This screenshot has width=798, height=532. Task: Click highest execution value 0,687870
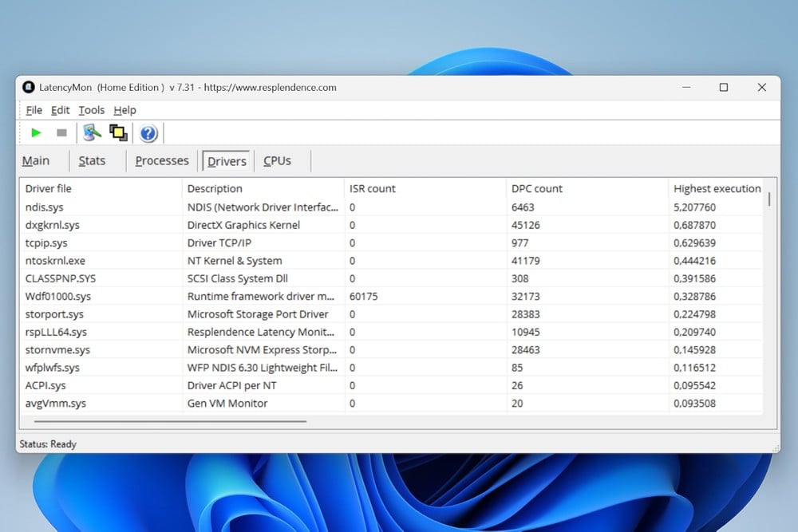coord(695,225)
